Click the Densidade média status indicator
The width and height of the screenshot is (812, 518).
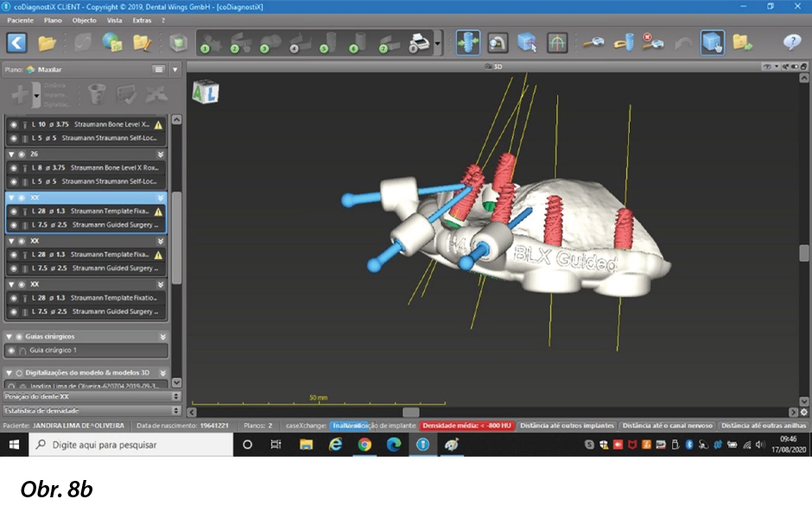[467, 426]
